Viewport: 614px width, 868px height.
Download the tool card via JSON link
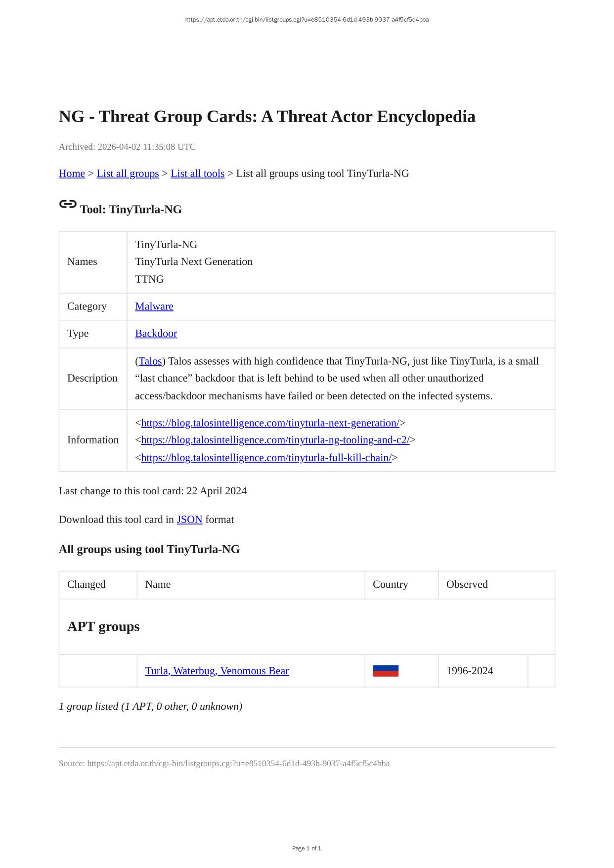point(189,520)
